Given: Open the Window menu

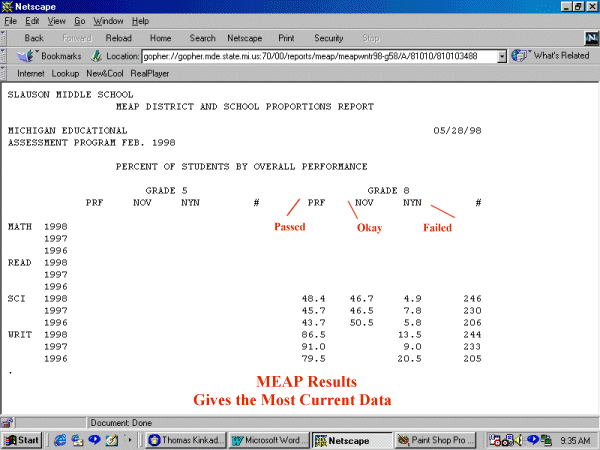Looking at the screenshot, I should [109, 21].
